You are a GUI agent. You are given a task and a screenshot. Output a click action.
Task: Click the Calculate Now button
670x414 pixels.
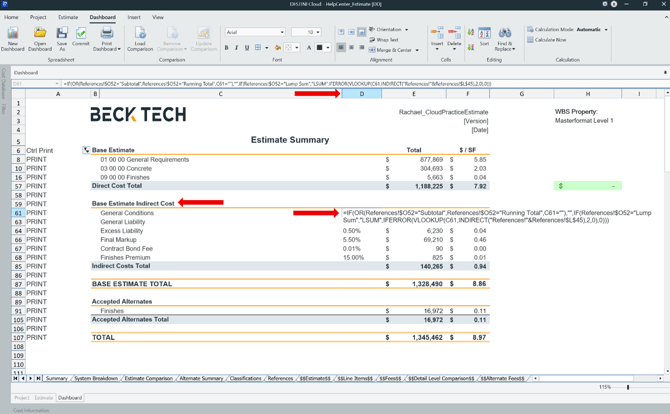pos(549,40)
